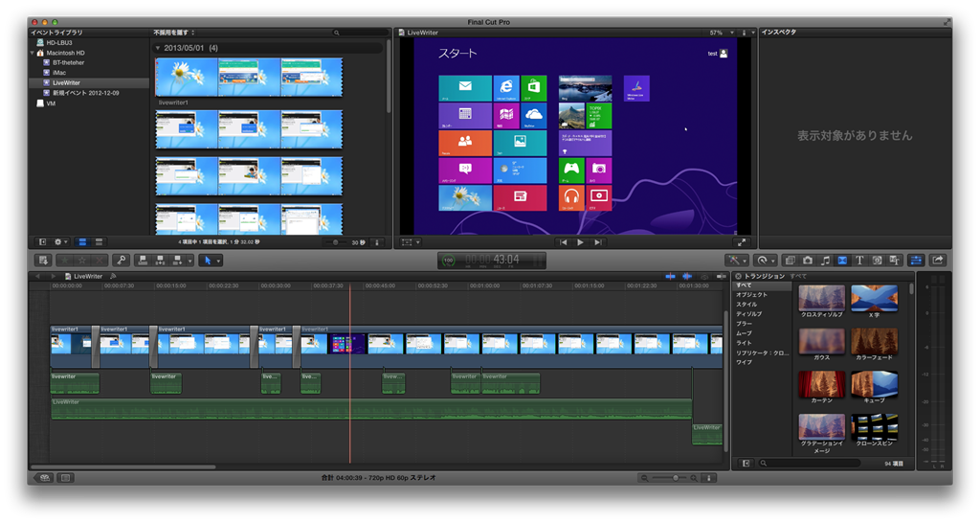Image resolution: width=980 pixels, height=523 pixels.
Task: Open the project library button
Action: coord(44,478)
